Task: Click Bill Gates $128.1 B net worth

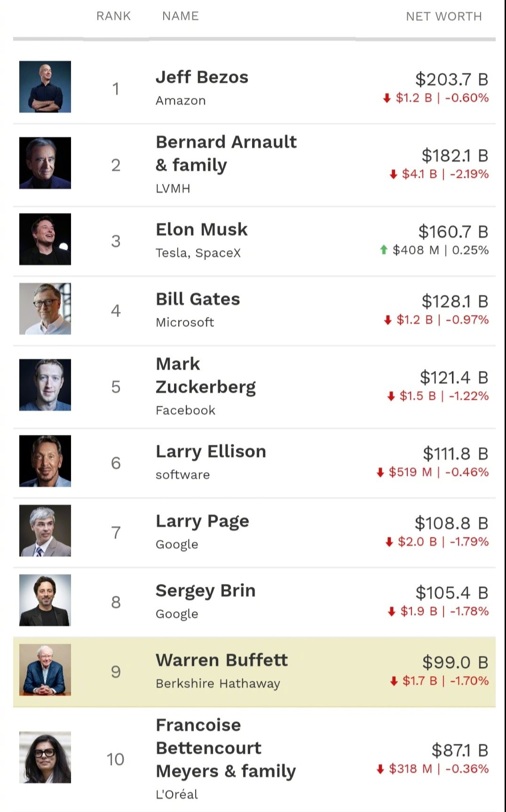Action: point(455,301)
